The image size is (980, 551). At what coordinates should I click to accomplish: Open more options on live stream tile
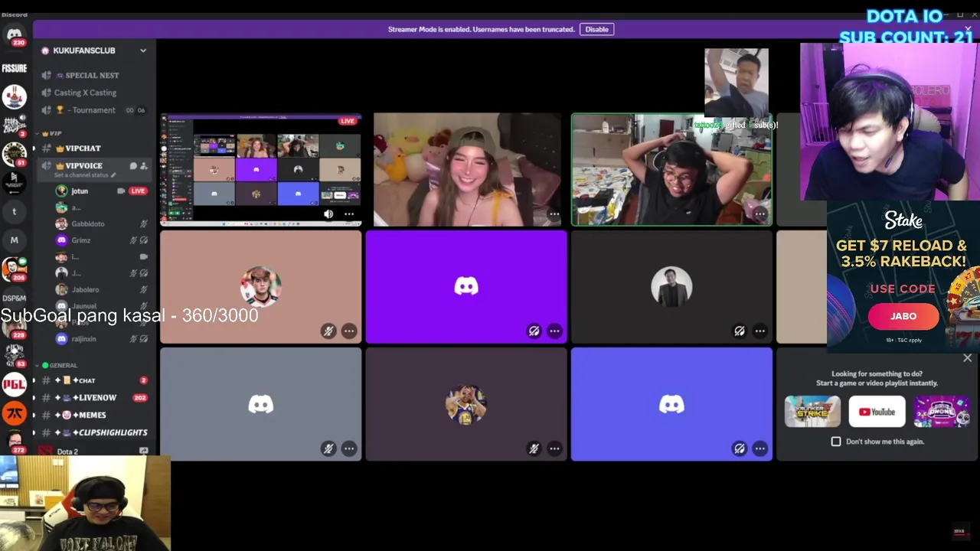coord(349,214)
